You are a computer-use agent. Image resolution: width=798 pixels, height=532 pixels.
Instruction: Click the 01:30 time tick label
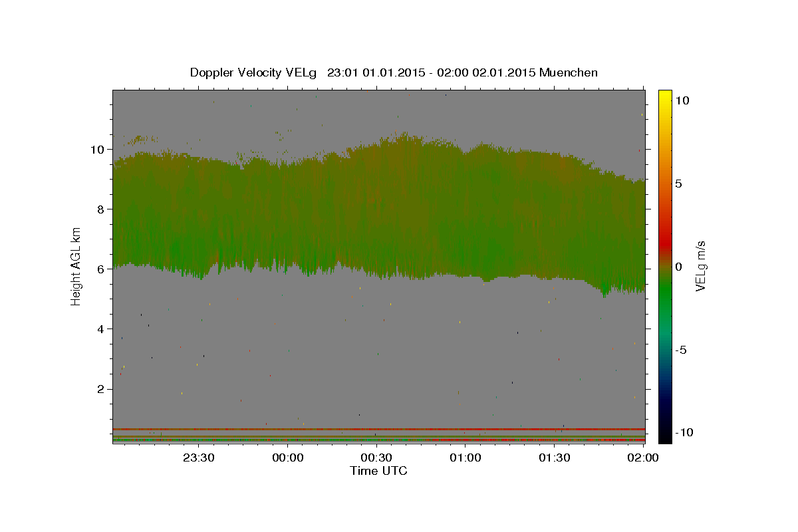554,458
